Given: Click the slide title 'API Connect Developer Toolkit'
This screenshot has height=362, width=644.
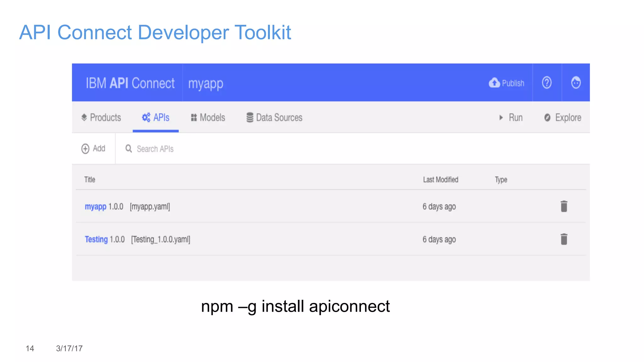Looking at the screenshot, I should (155, 32).
